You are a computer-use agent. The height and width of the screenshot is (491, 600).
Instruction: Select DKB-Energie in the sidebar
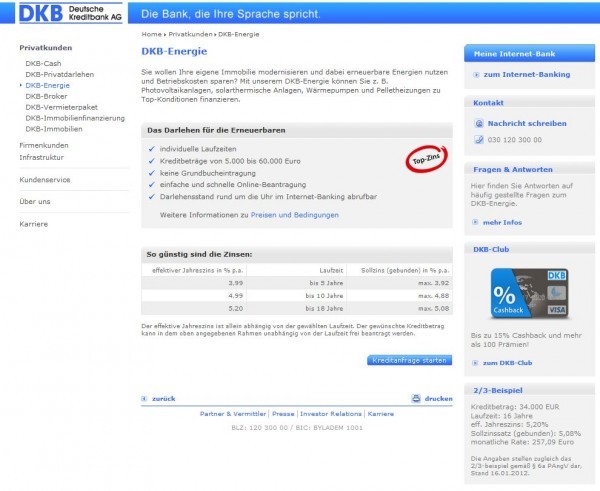tap(47, 86)
